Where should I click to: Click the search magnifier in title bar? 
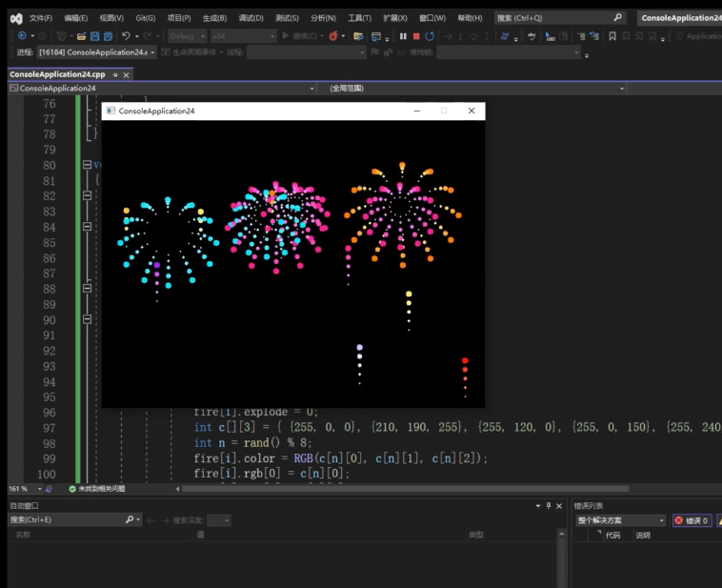[617, 18]
